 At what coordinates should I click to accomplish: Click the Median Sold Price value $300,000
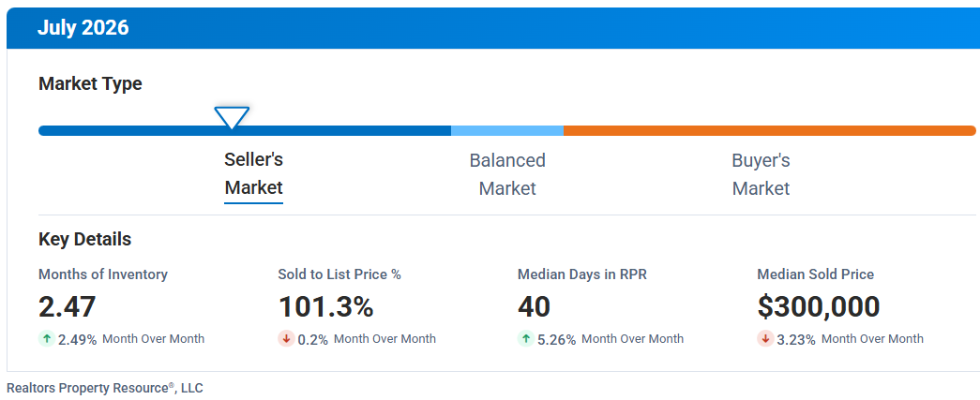pyautogui.click(x=819, y=307)
